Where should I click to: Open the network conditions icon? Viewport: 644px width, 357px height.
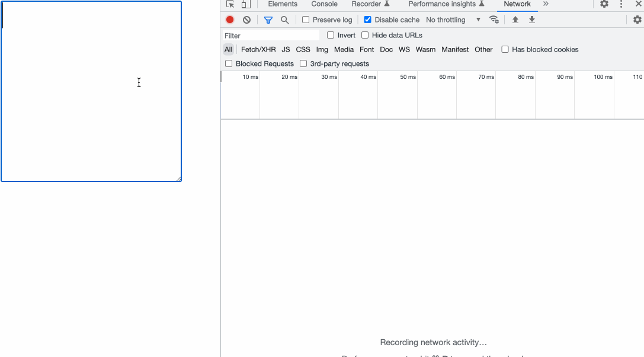pos(494,20)
